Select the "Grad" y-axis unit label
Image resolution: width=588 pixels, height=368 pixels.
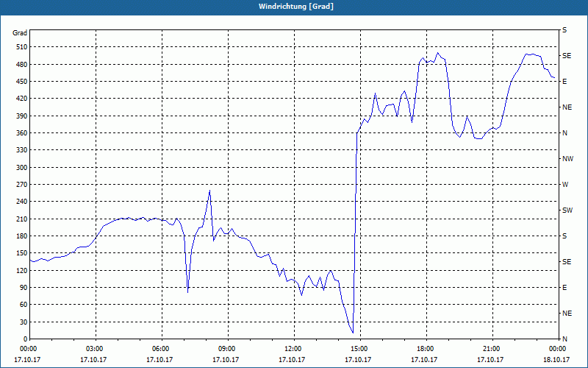point(20,33)
